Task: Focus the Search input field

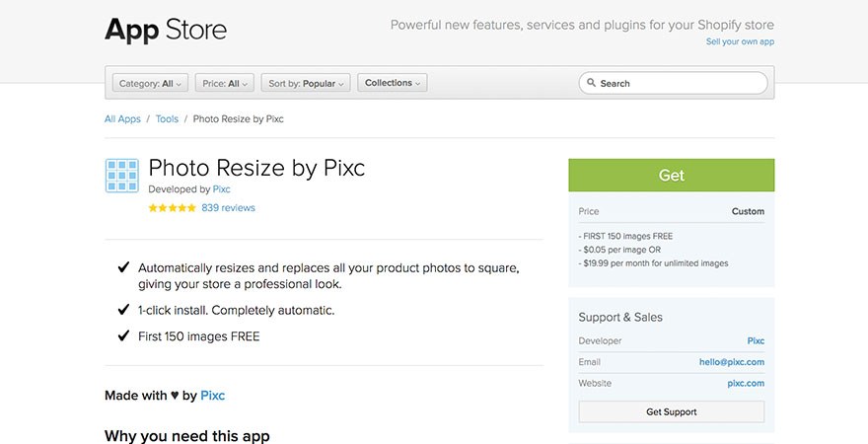Action: pyautogui.click(x=673, y=83)
